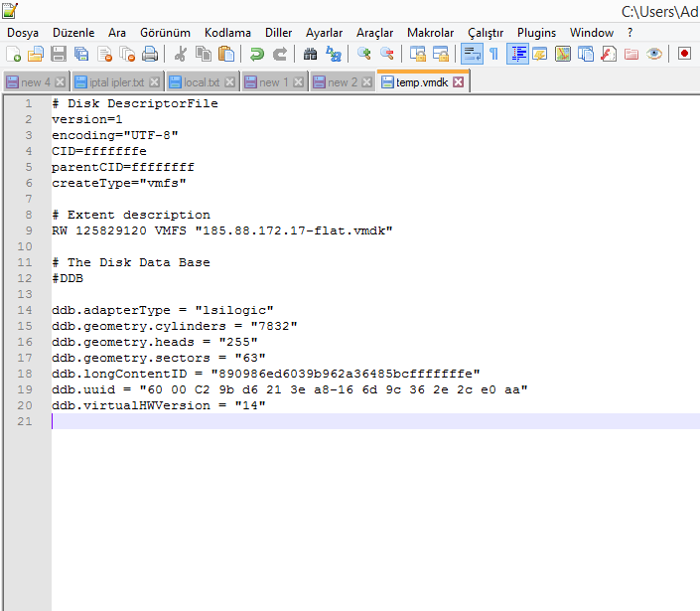Image resolution: width=700 pixels, height=611 pixels.
Task: Click the Paste clipboard icon
Action: pos(226,54)
